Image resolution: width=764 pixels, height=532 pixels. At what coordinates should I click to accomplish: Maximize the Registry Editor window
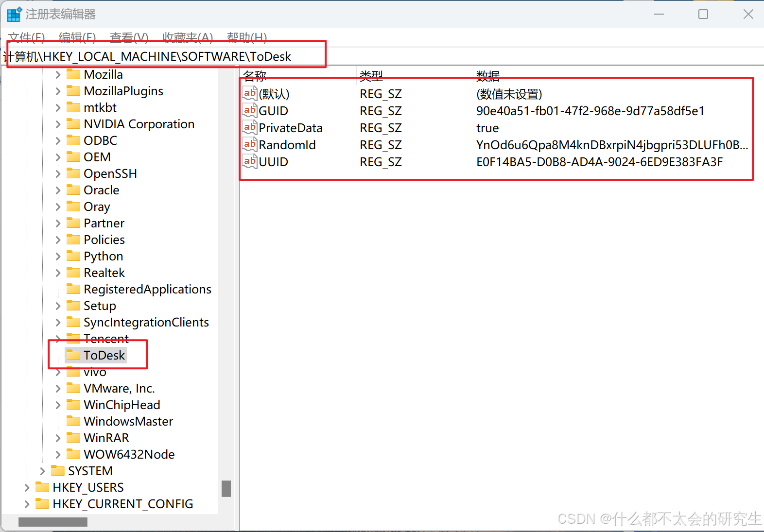point(703,14)
